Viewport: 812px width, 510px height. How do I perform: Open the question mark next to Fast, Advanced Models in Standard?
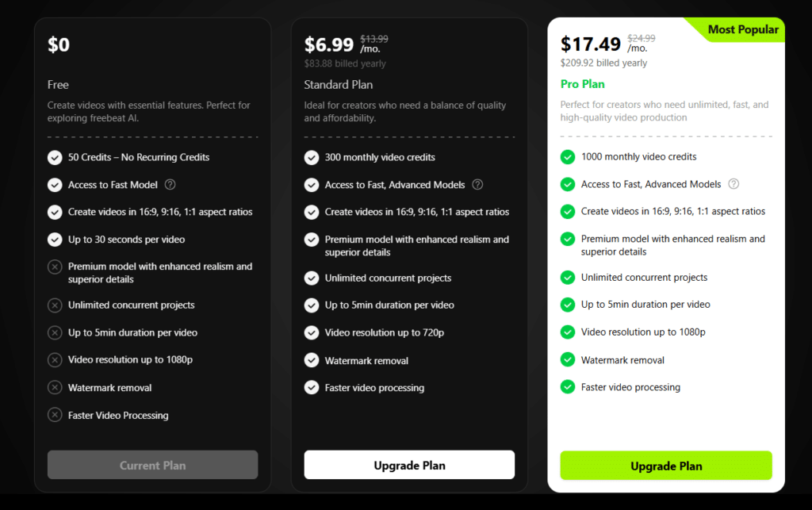click(477, 184)
